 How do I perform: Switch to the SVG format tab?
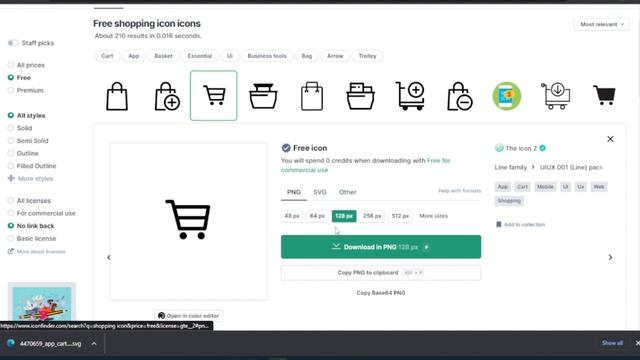pos(320,192)
